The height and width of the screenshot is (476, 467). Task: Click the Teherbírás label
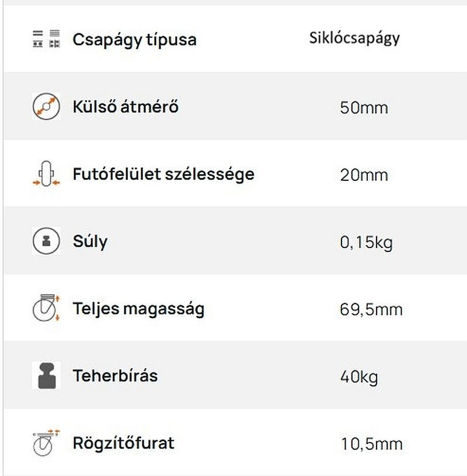pos(115,376)
